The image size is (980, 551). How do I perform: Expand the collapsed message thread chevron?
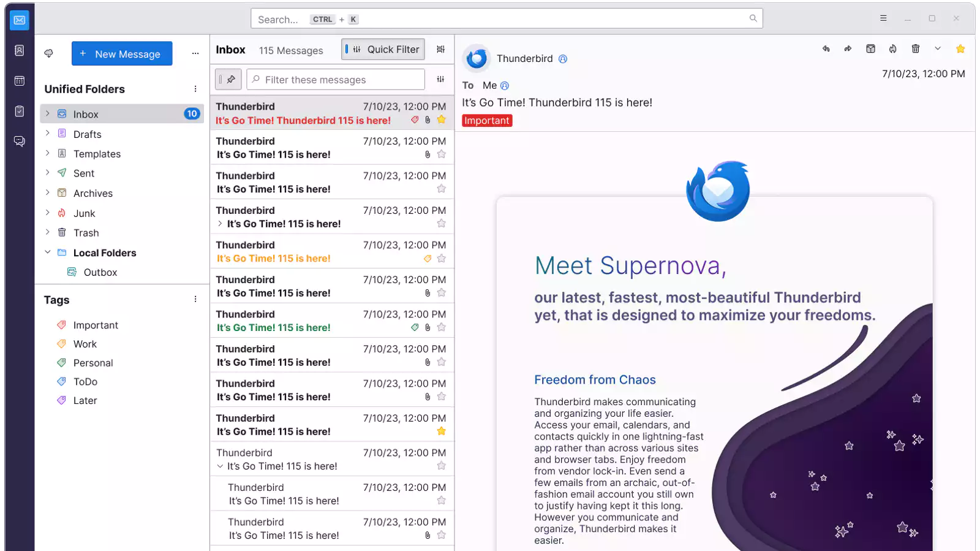(x=221, y=224)
